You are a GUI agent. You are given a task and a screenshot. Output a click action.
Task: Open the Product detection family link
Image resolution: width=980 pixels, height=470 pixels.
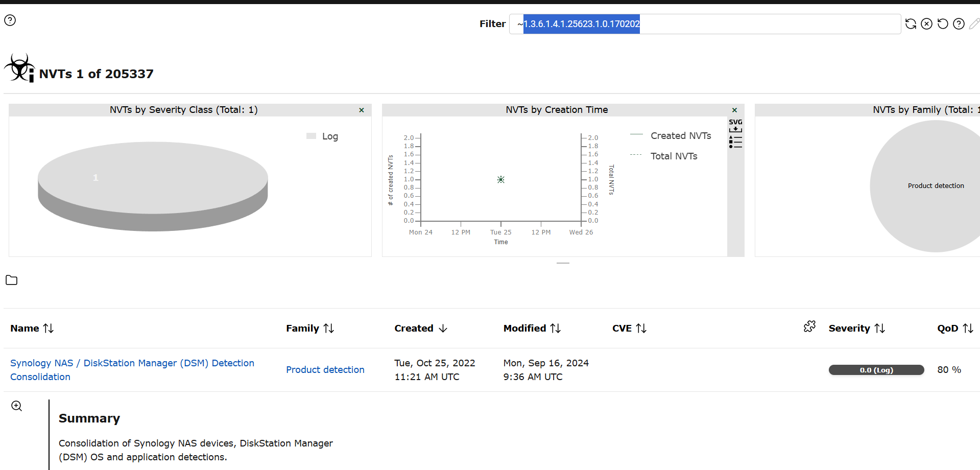(x=325, y=370)
